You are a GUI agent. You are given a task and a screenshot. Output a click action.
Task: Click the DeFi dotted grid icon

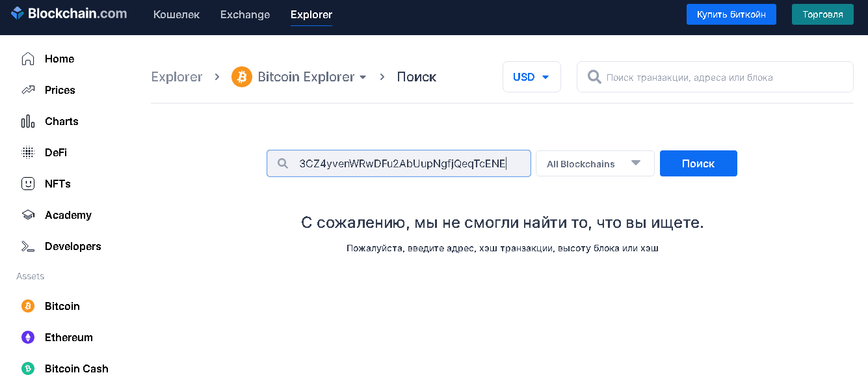pos(28,153)
